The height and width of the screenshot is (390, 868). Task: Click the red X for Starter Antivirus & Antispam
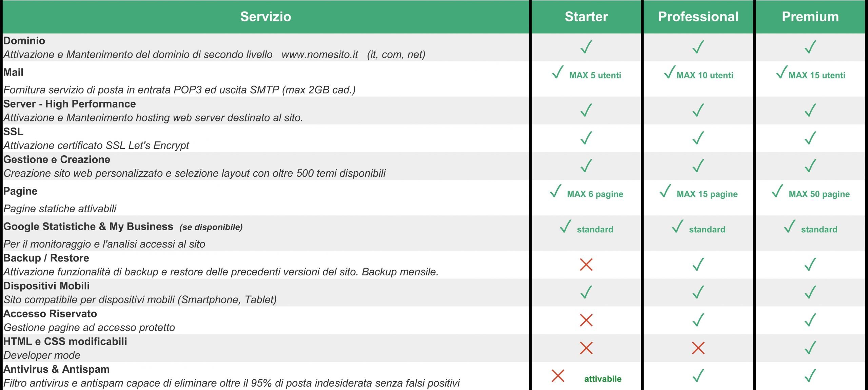coord(558,376)
